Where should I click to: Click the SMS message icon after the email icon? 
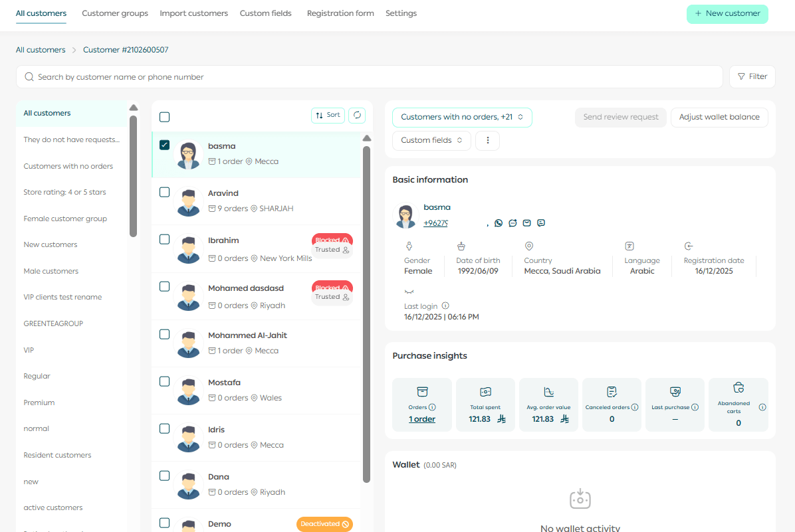tap(541, 223)
